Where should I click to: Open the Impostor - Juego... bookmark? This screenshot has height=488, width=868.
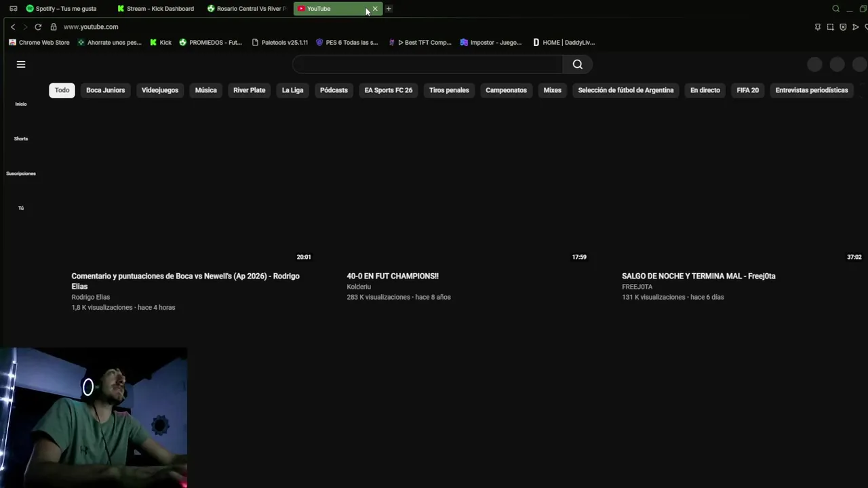pos(490,43)
